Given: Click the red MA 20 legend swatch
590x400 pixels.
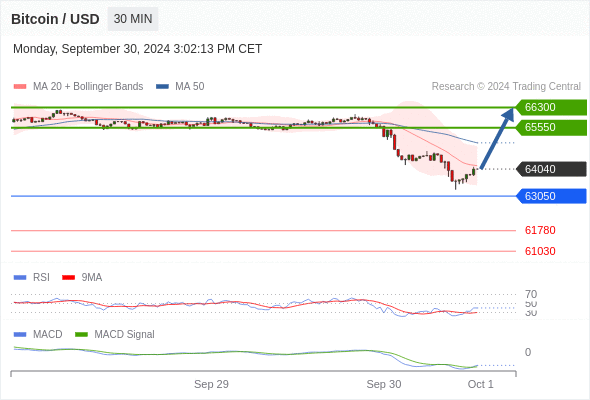Looking at the screenshot, I should click(x=20, y=87).
